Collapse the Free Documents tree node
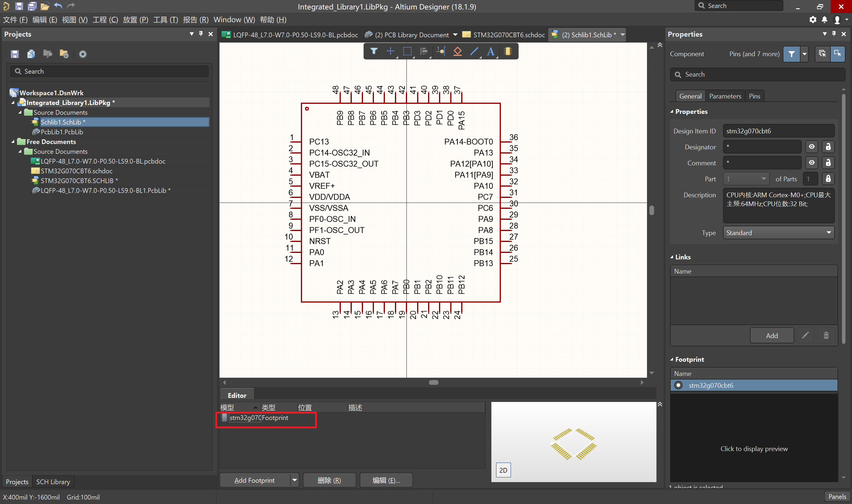This screenshot has width=852, height=504. tap(13, 142)
